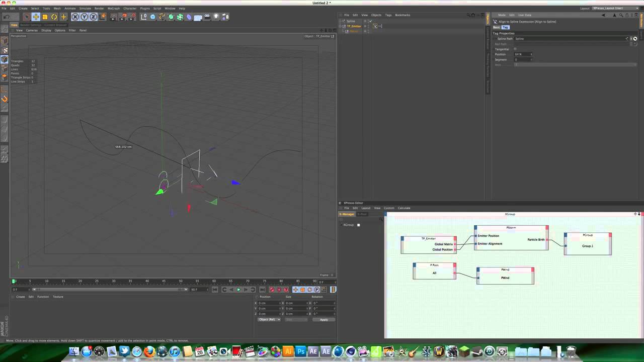Open the Simulate menu
The width and height of the screenshot is (644, 362).
[x=85, y=9]
